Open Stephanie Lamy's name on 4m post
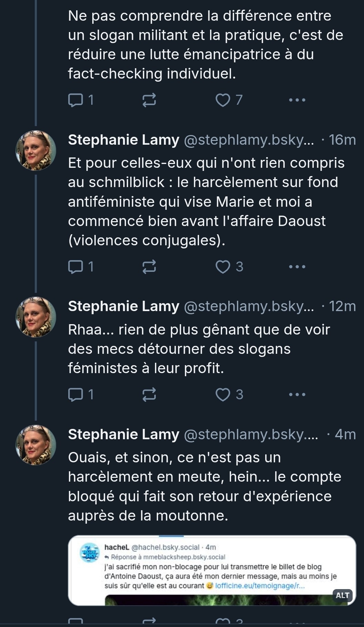The width and height of the screenshot is (364, 627). pos(124,434)
